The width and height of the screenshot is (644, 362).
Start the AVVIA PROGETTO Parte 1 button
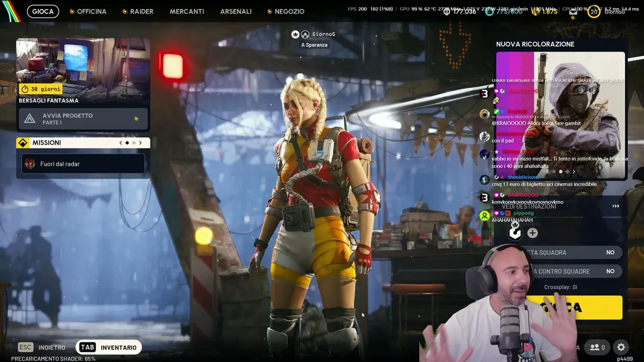(83, 119)
